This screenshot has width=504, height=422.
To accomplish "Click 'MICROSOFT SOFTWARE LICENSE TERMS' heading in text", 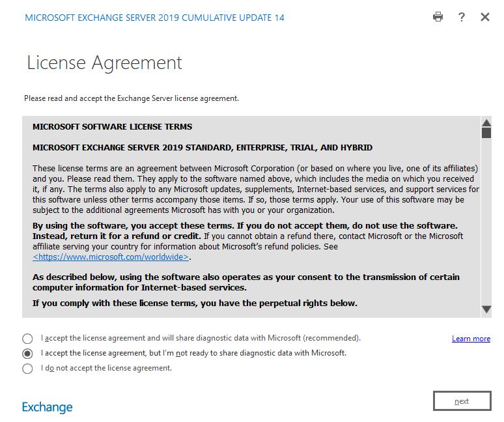I will tap(112, 127).
